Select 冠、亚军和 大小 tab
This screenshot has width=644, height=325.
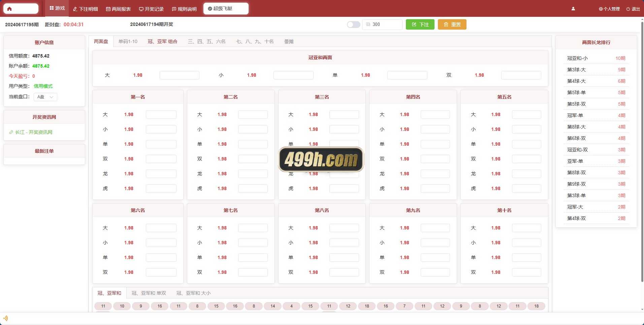point(194,293)
